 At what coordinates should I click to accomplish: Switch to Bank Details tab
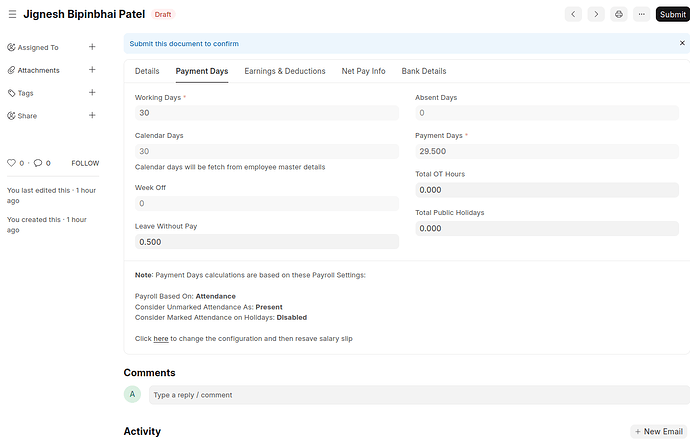coord(424,71)
